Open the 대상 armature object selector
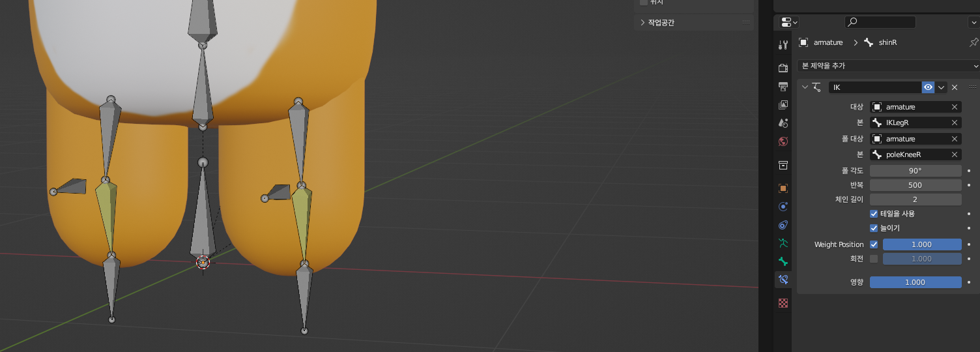Image resolution: width=980 pixels, height=352 pixels. tap(910, 107)
